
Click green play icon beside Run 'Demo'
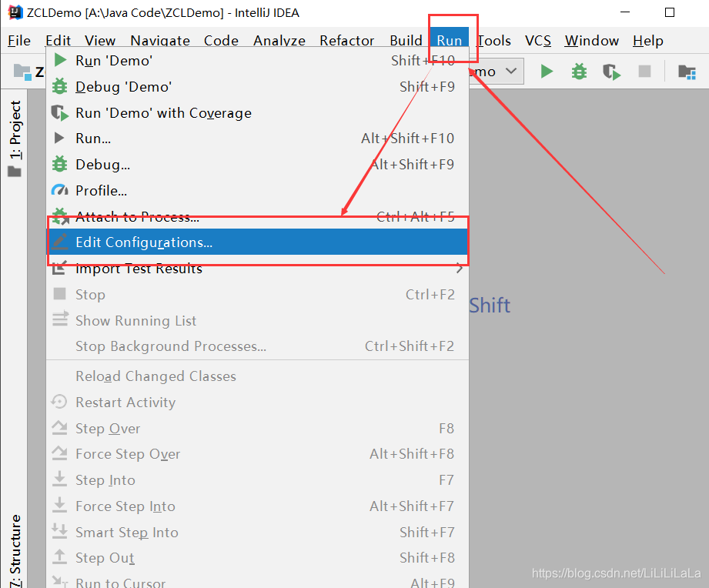[x=60, y=60]
